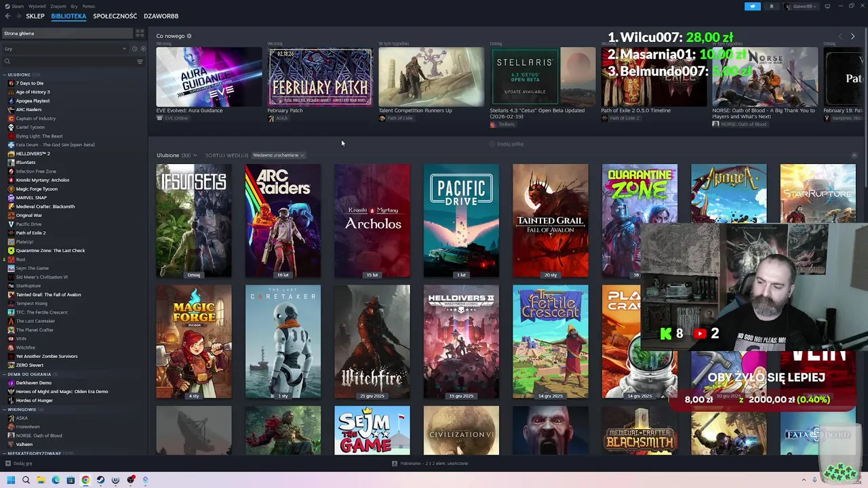Select 7 Days to Die game icon
Image resolution: width=868 pixels, height=488 pixels.
(x=11, y=83)
